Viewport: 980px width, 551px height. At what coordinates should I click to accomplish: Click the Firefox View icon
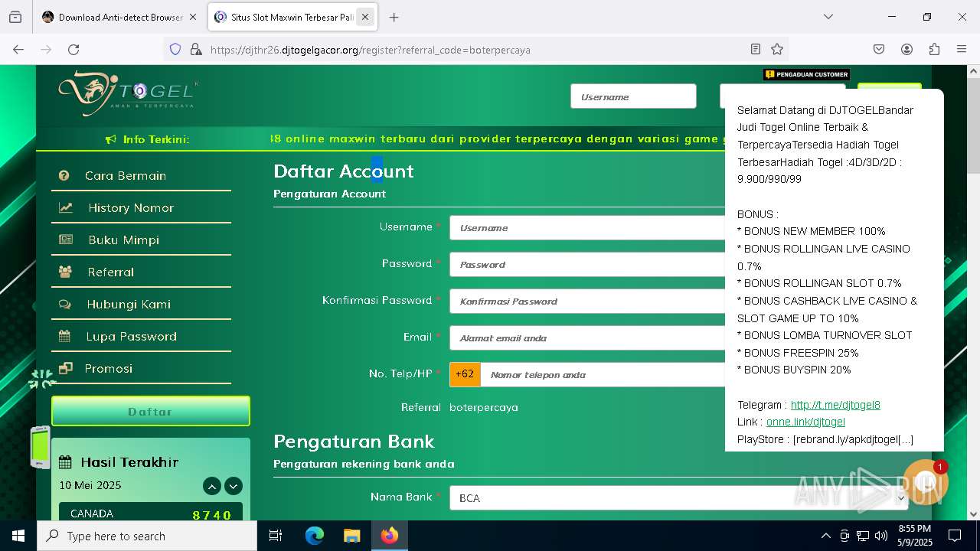[15, 17]
